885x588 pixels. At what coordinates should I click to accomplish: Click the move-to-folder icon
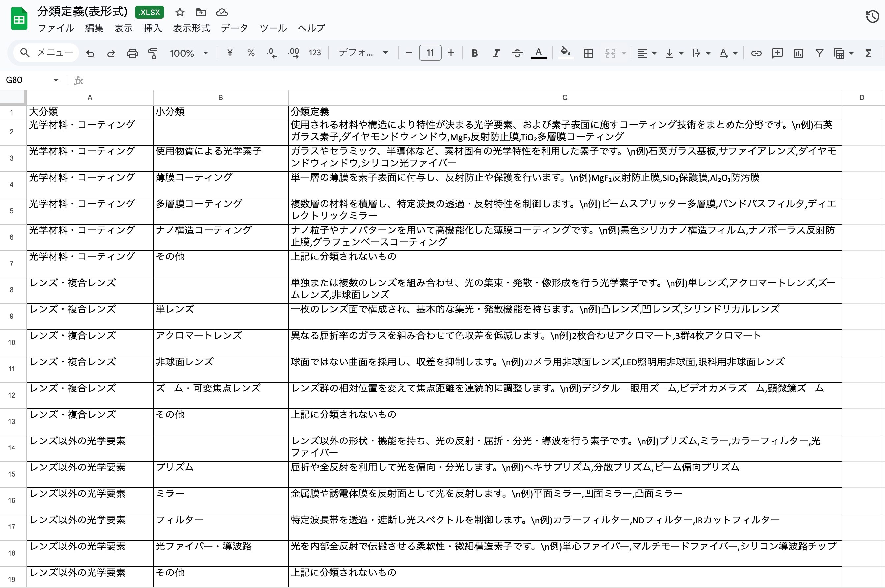(x=201, y=13)
